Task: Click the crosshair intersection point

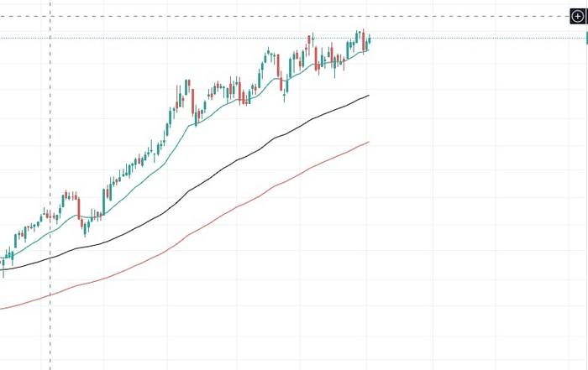Action: [50, 16]
